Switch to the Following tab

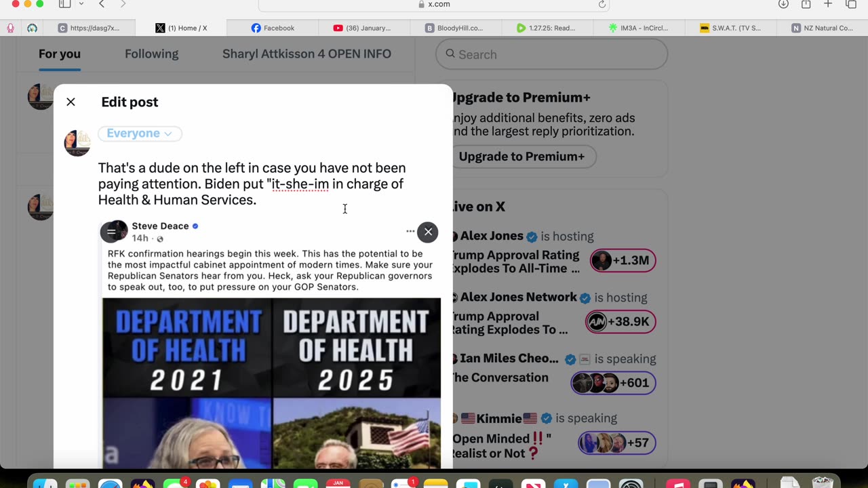pyautogui.click(x=151, y=54)
